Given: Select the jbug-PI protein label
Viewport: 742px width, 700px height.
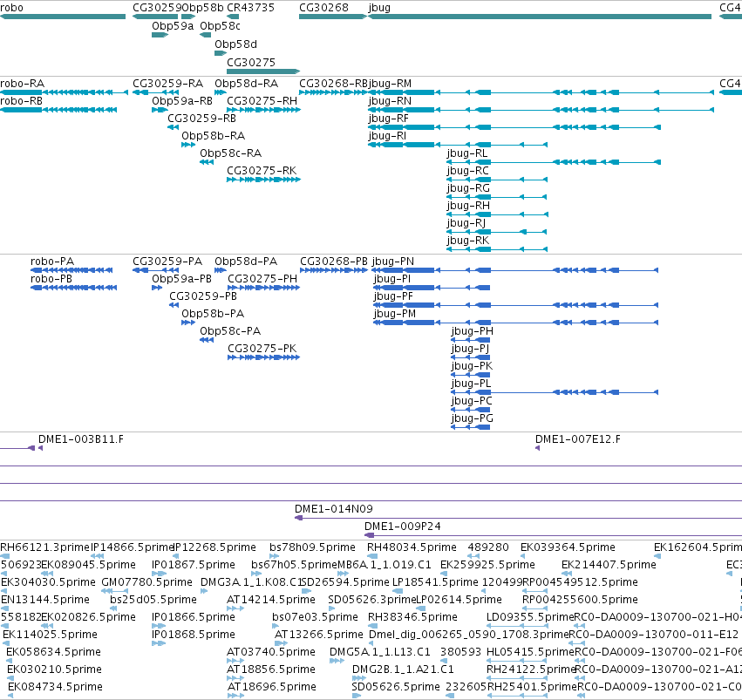Looking at the screenshot, I should 391,279.
